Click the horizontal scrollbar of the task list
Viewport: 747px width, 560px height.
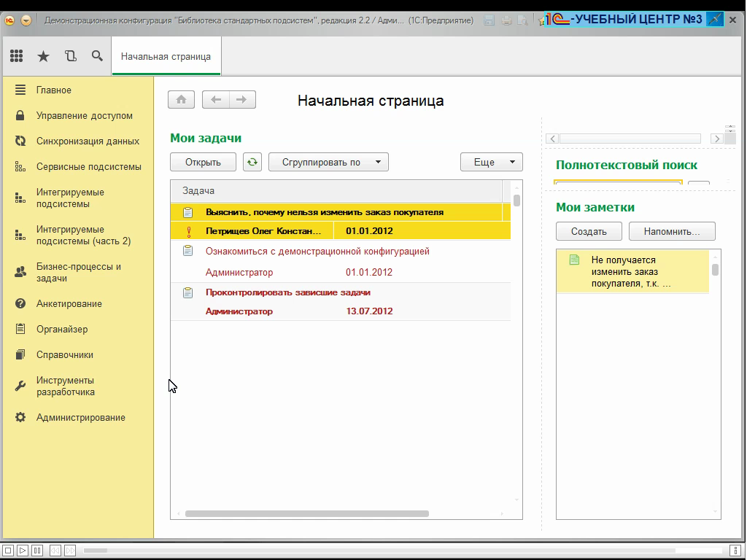pyautogui.click(x=307, y=514)
